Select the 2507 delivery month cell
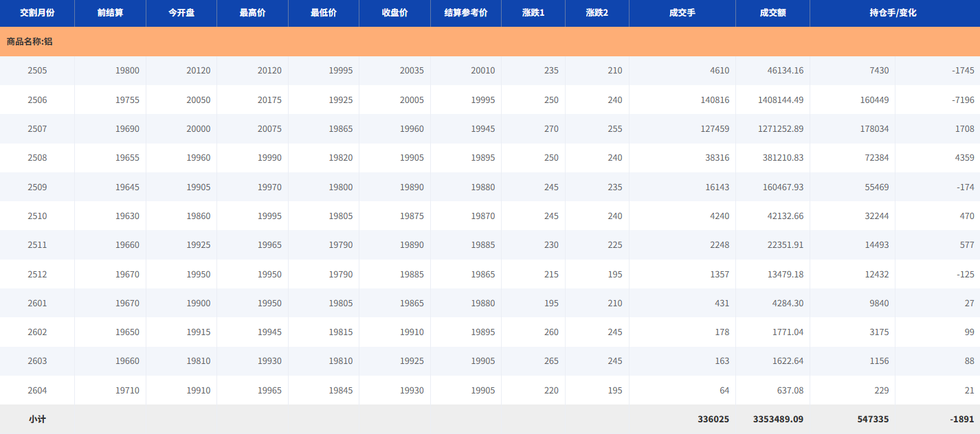 37,129
